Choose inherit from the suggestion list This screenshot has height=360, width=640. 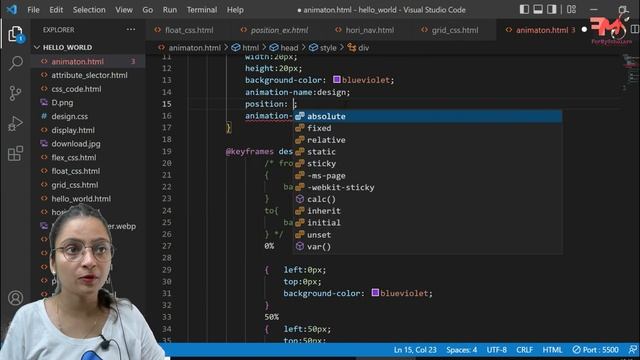point(427,211)
